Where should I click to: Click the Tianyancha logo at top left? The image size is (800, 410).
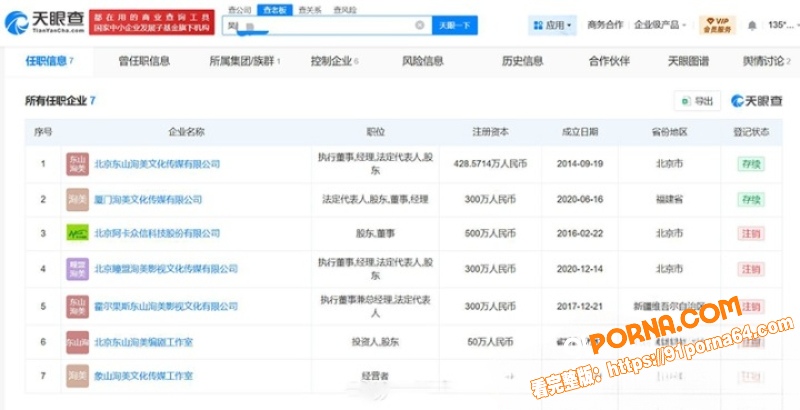44,22
